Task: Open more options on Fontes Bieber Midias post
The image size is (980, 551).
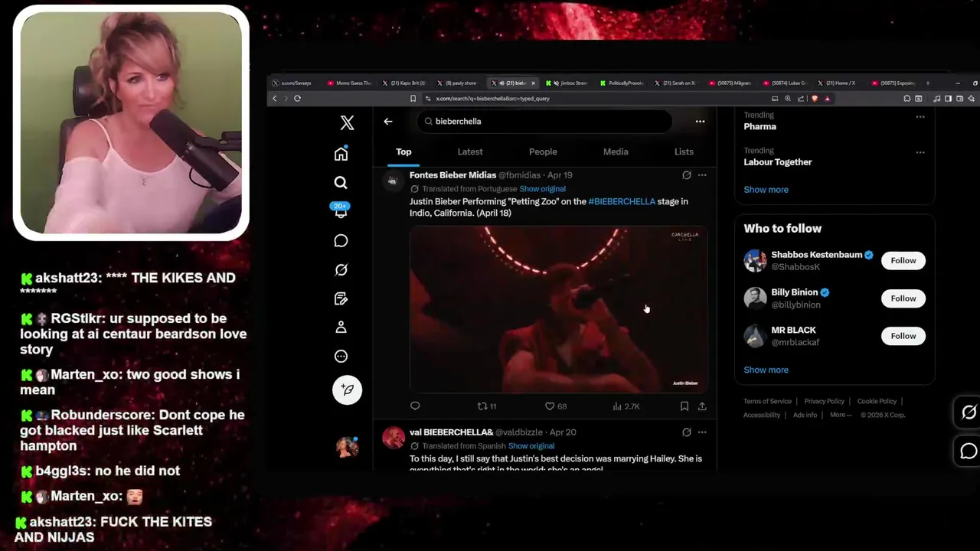Action: [x=702, y=175]
